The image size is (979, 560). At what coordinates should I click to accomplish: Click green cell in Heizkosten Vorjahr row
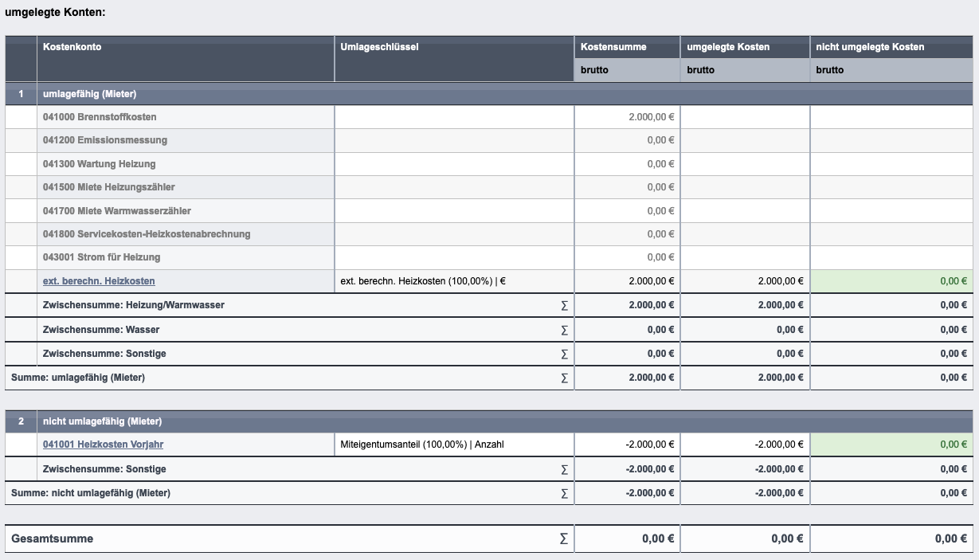[x=891, y=444]
